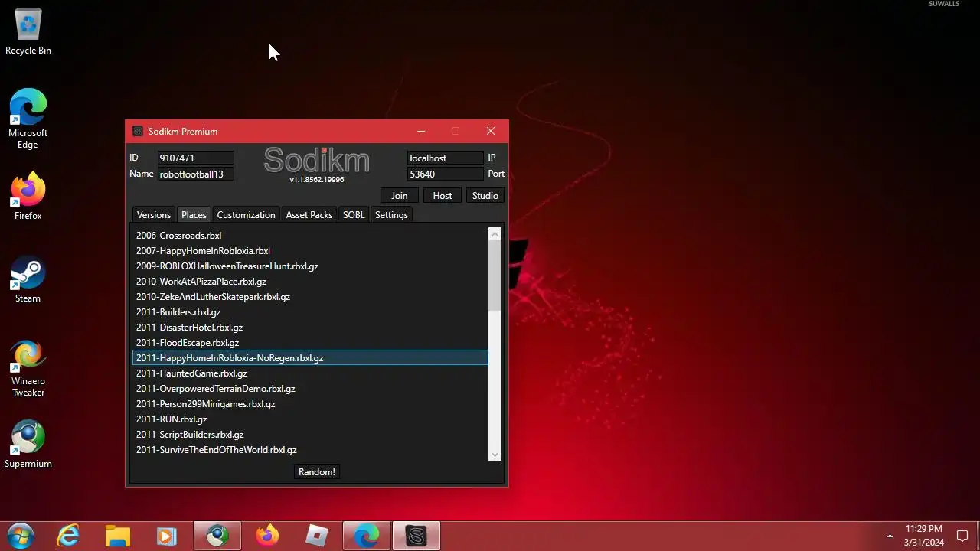Launch Studio button
Viewport: 980px width, 551px height.
click(485, 196)
